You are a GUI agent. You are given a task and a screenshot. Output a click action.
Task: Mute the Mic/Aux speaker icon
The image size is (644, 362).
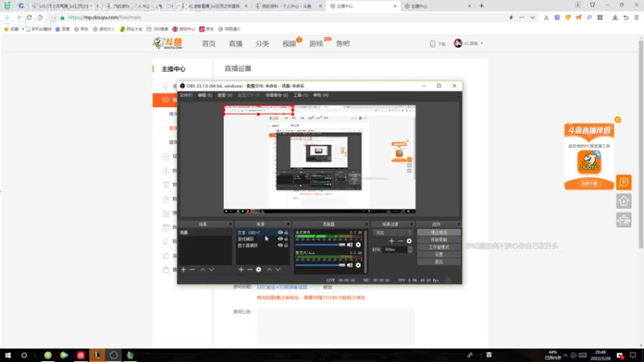coord(350,265)
